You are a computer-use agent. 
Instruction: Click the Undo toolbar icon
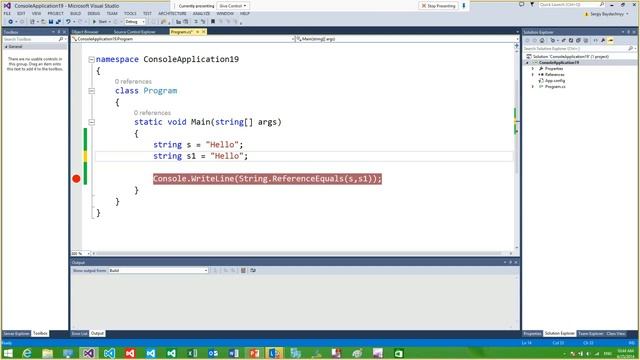click(68, 22)
